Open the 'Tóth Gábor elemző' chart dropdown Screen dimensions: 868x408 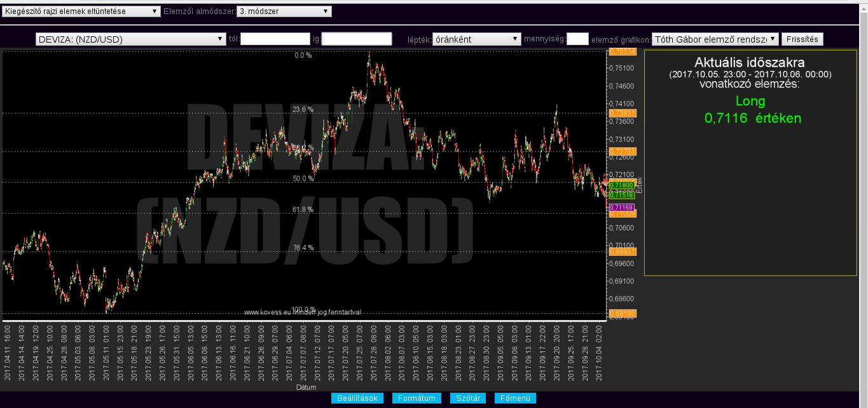coord(715,39)
